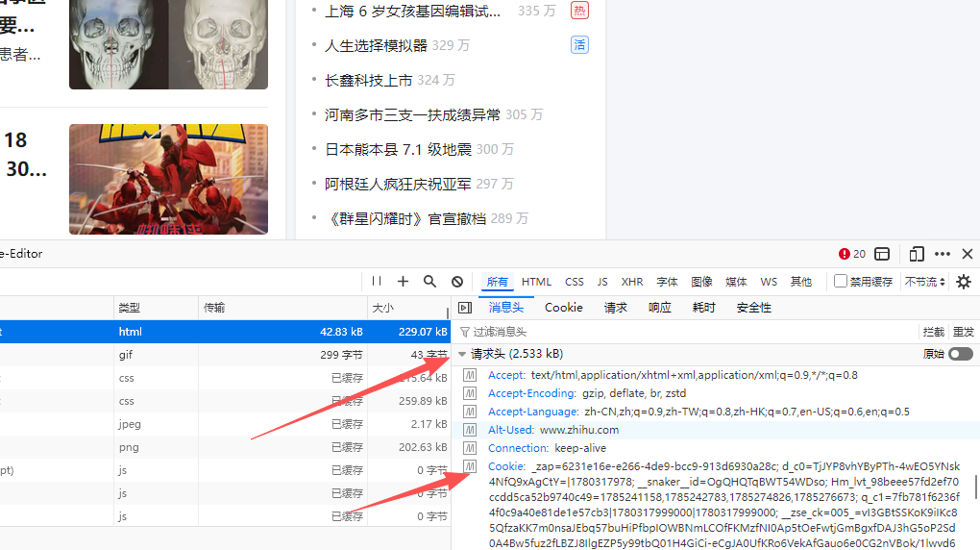Click the doc icon beside Accept header
The height and width of the screenshot is (550, 980).
(470, 375)
